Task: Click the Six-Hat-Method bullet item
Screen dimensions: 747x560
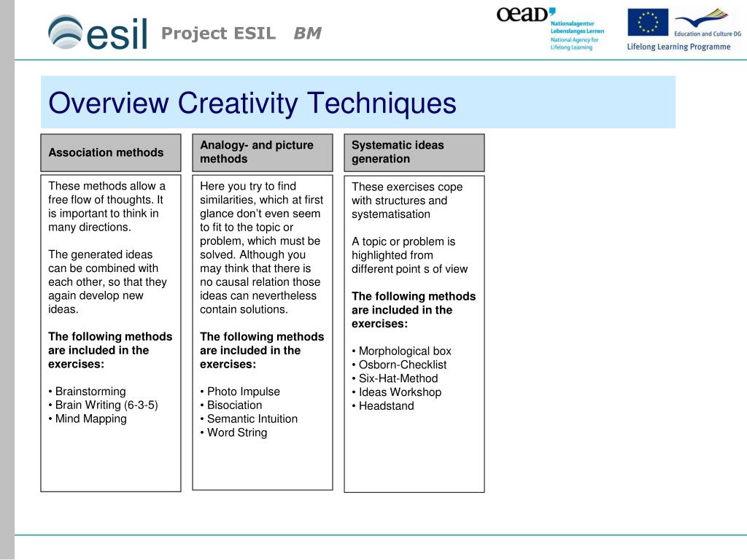Action: point(395,378)
